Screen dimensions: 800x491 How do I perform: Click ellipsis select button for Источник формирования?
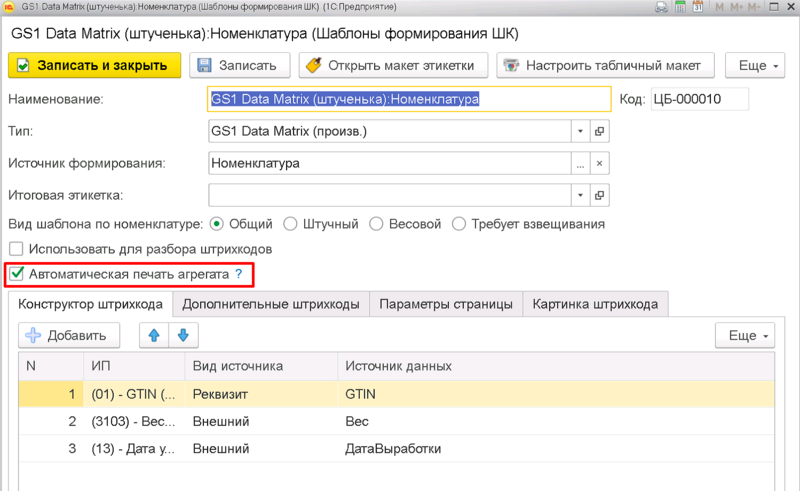click(x=580, y=163)
